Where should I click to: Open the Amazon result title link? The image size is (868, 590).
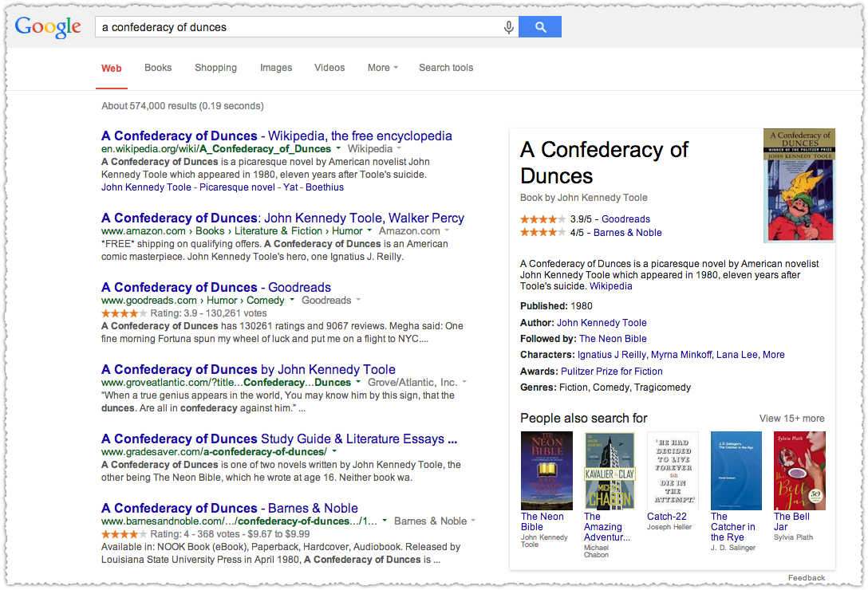pyautogui.click(x=283, y=218)
